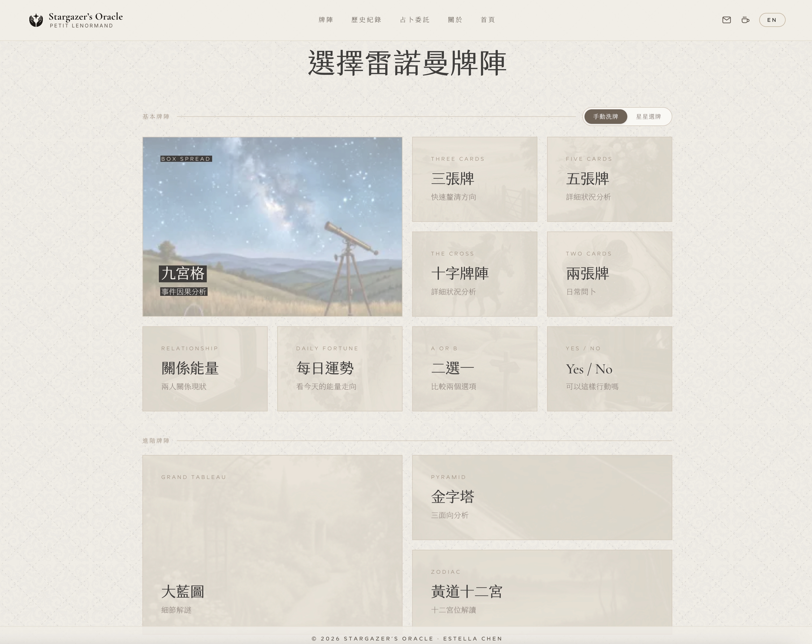Click the 進階牌陣 section label
Screen dimensions: 812x644
point(156,441)
